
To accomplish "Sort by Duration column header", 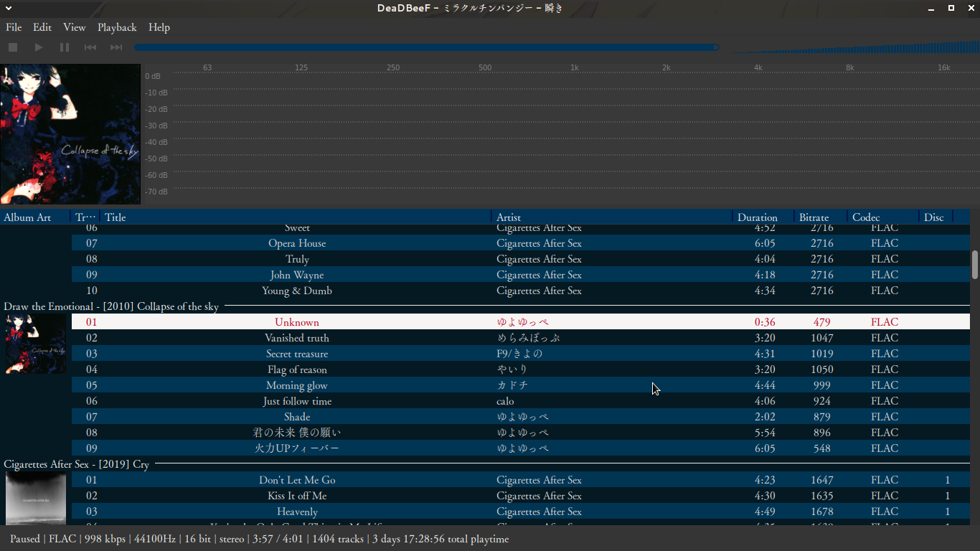I will click(x=758, y=217).
